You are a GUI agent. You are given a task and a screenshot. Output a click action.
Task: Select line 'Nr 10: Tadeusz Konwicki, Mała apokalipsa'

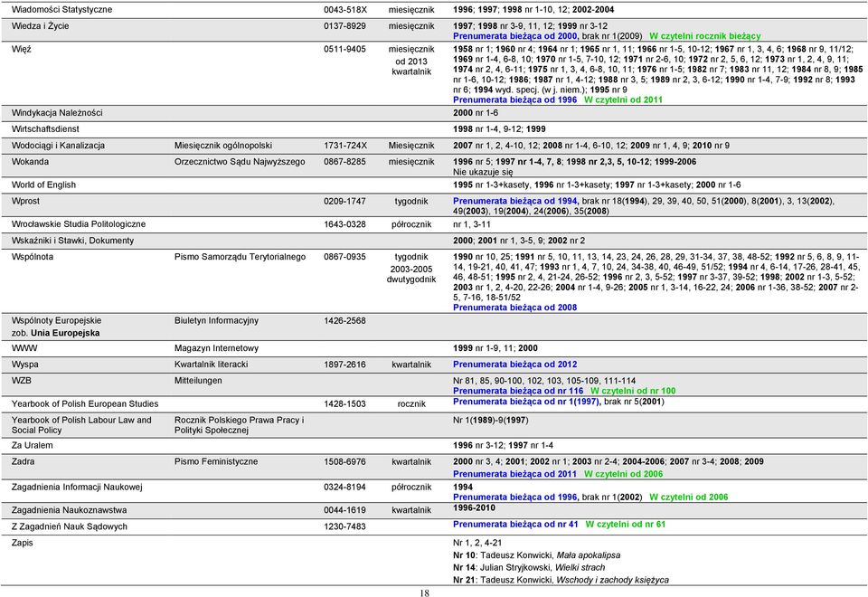(536, 554)
